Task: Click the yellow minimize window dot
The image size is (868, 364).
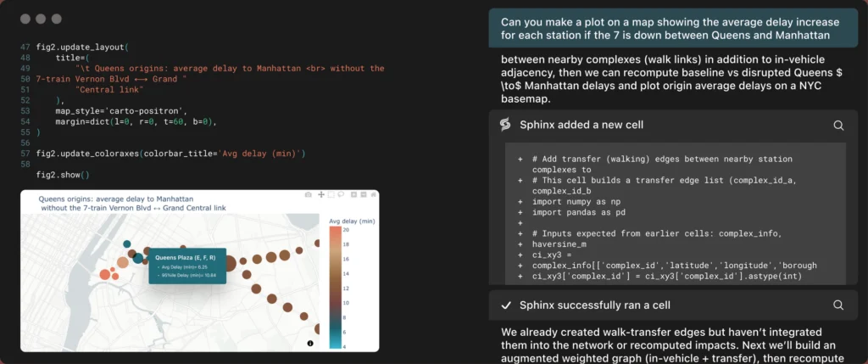Action: point(41,19)
